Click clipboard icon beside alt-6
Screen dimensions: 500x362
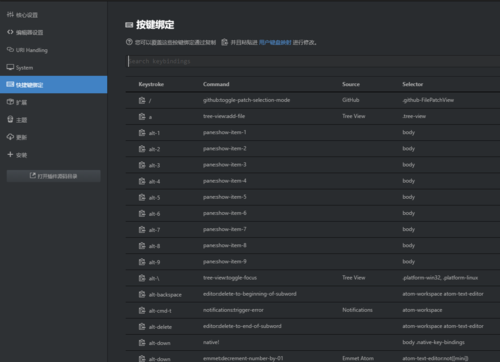(142, 213)
